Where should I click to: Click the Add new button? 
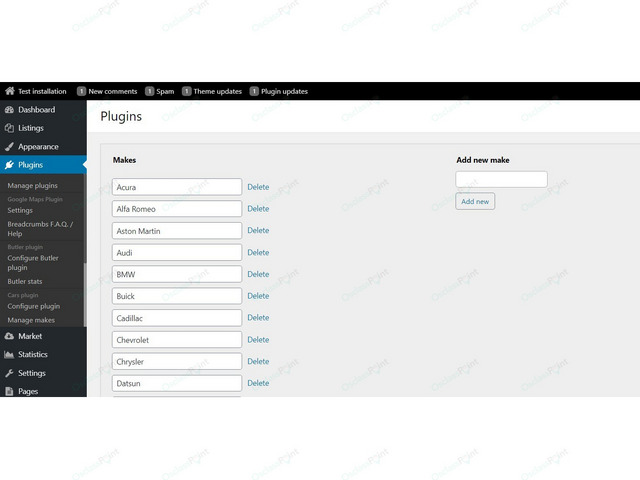point(475,201)
